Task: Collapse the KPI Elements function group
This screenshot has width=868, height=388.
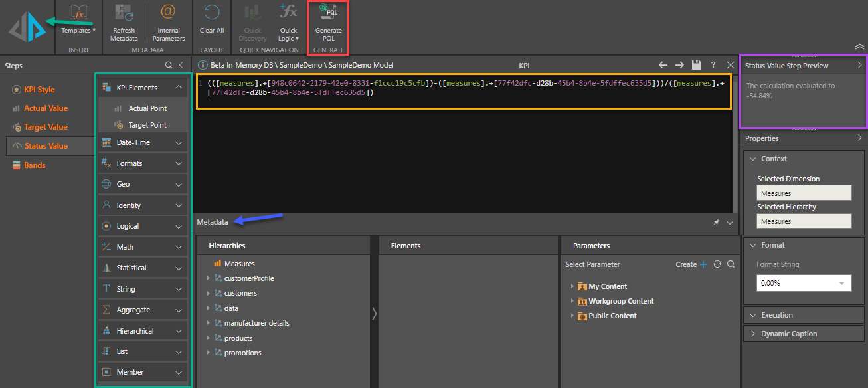Action: pyautogui.click(x=179, y=87)
